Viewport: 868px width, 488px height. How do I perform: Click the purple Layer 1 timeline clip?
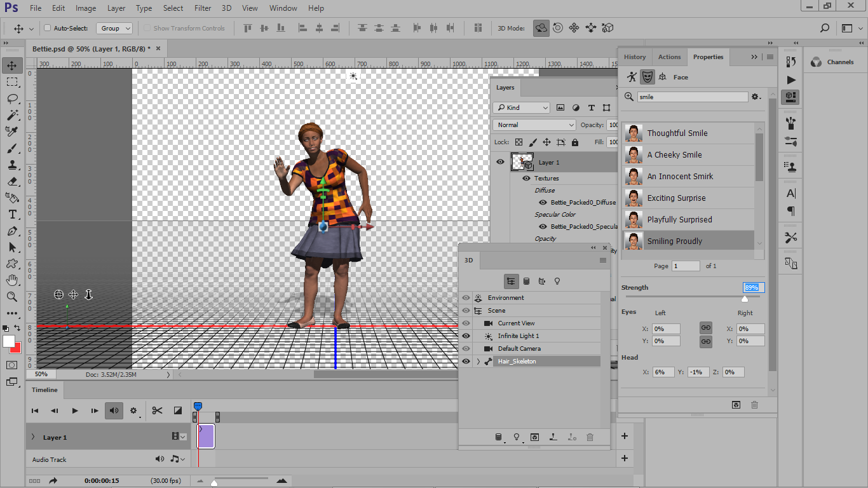(x=207, y=437)
